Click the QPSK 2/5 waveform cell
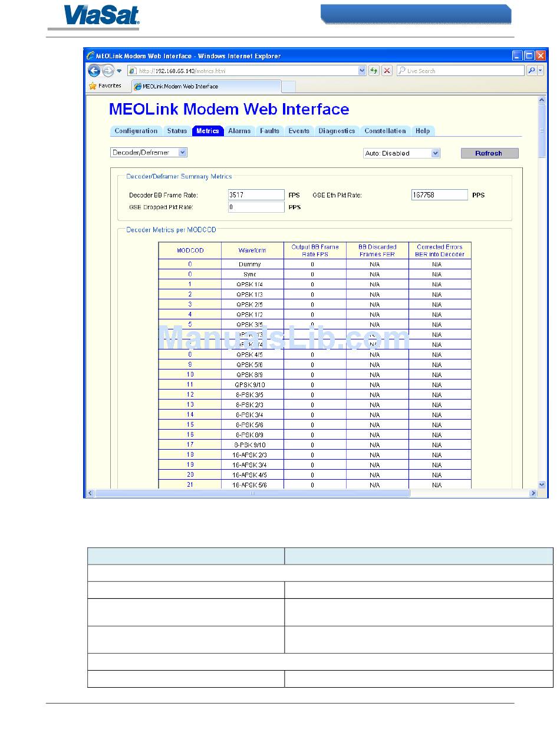The height and width of the screenshot is (739, 560). (252, 305)
